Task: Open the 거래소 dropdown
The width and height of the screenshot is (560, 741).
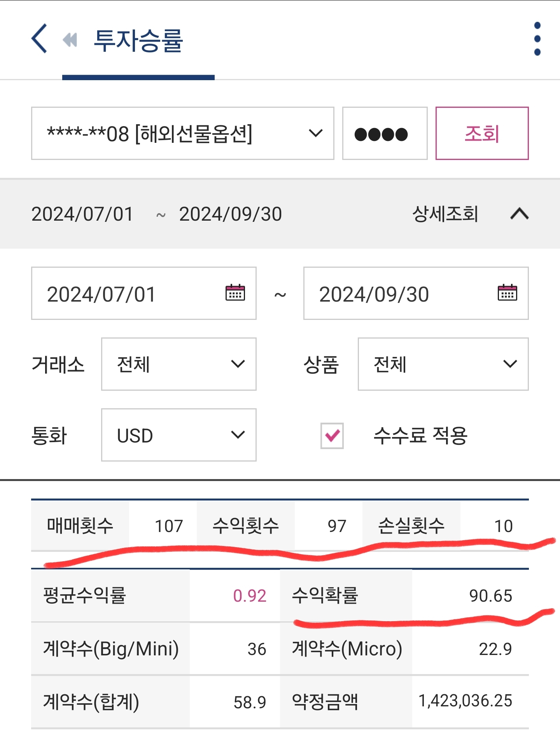Action: click(178, 364)
